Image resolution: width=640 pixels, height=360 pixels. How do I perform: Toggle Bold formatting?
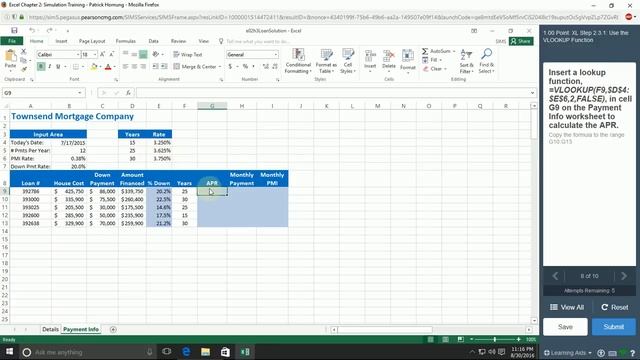(41, 67)
